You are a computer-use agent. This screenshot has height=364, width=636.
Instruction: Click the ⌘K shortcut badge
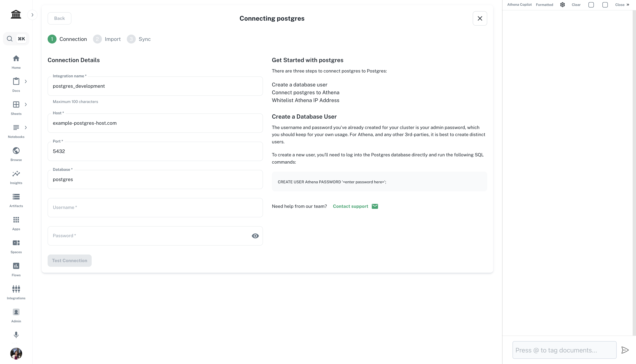point(21,39)
